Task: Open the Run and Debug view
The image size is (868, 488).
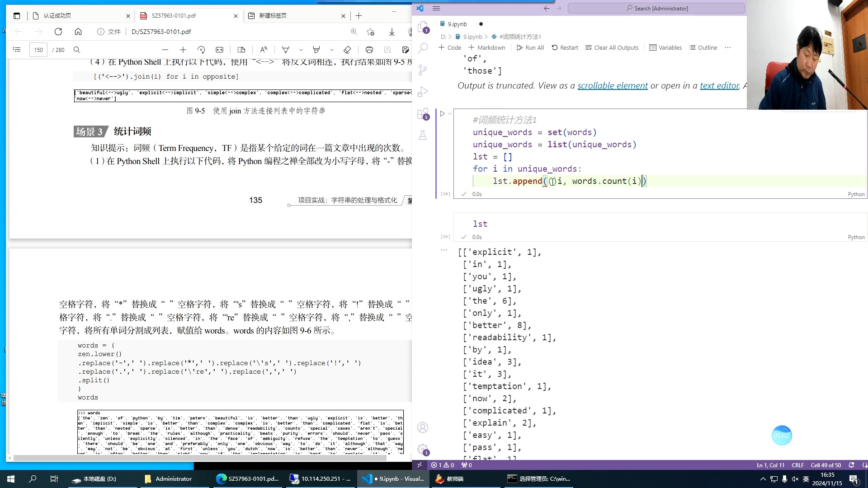Action: (x=423, y=92)
